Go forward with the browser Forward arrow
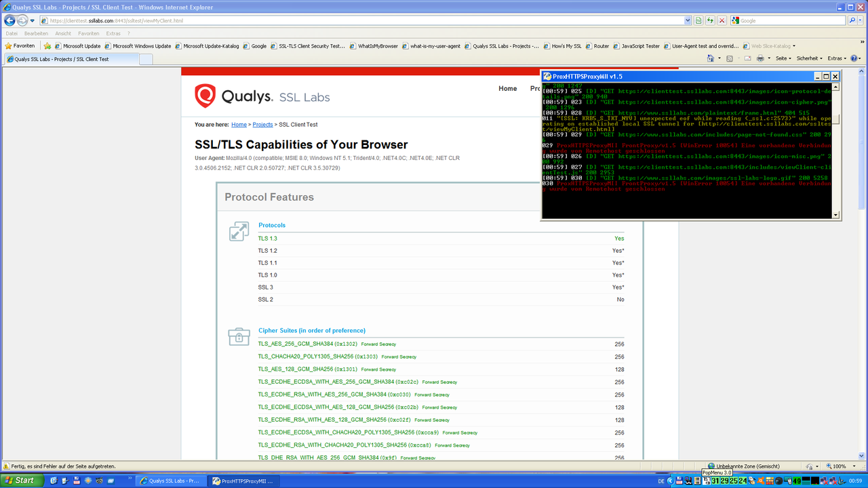The height and width of the screenshot is (488, 868). tap(22, 21)
